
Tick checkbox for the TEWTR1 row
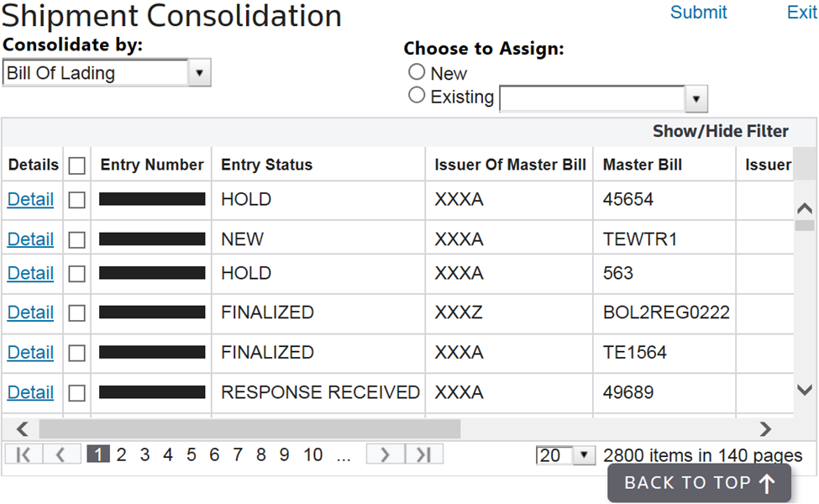pos(77,240)
